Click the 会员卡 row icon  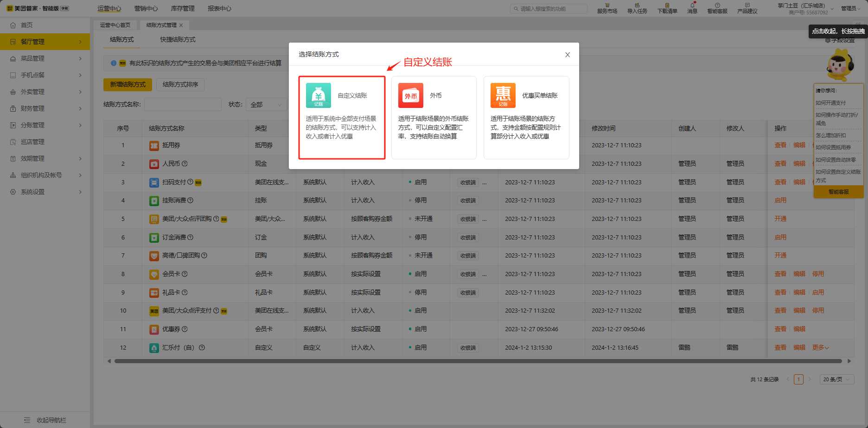pyautogui.click(x=154, y=274)
